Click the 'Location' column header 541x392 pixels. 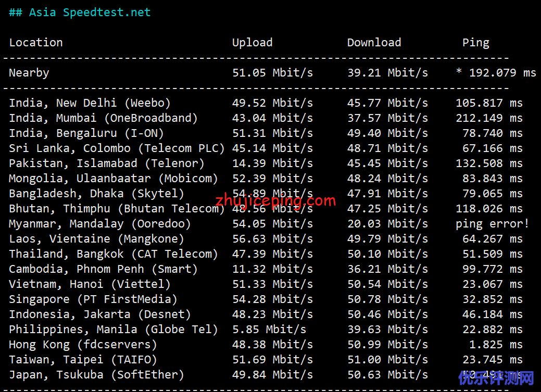(x=36, y=43)
